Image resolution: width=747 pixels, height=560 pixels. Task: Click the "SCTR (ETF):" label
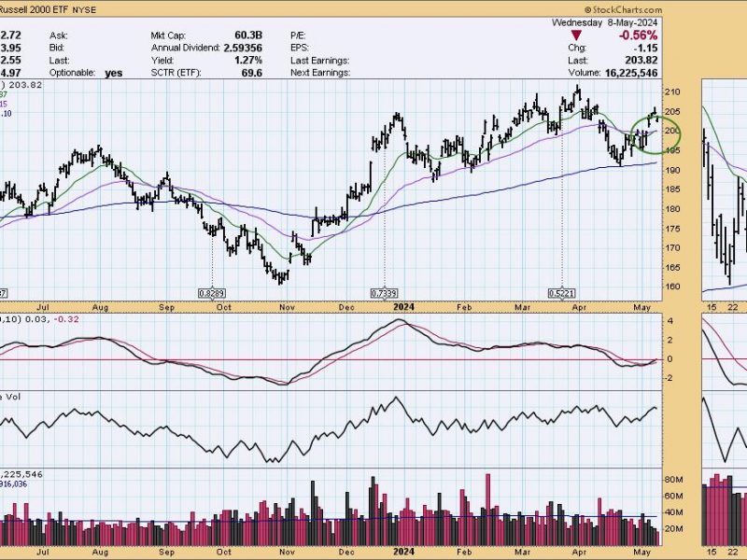[x=176, y=73]
